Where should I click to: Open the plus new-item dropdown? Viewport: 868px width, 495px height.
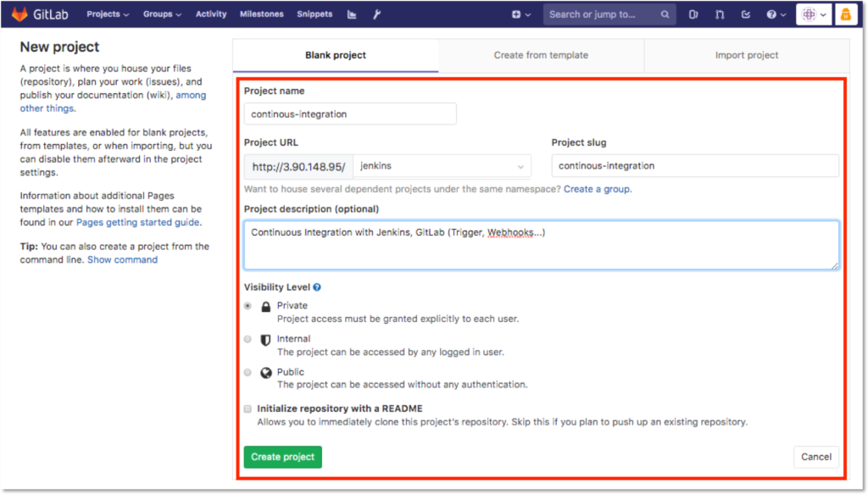tap(521, 15)
